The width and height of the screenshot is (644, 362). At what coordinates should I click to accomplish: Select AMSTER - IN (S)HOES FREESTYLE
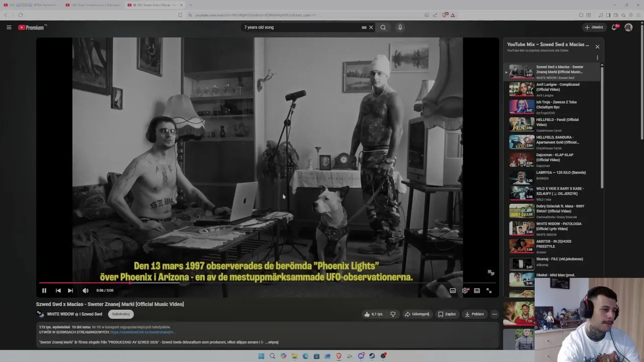pos(552,246)
